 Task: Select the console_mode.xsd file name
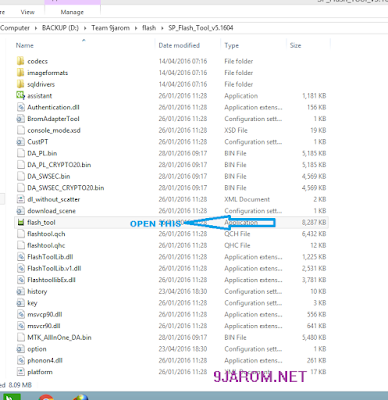point(54,130)
